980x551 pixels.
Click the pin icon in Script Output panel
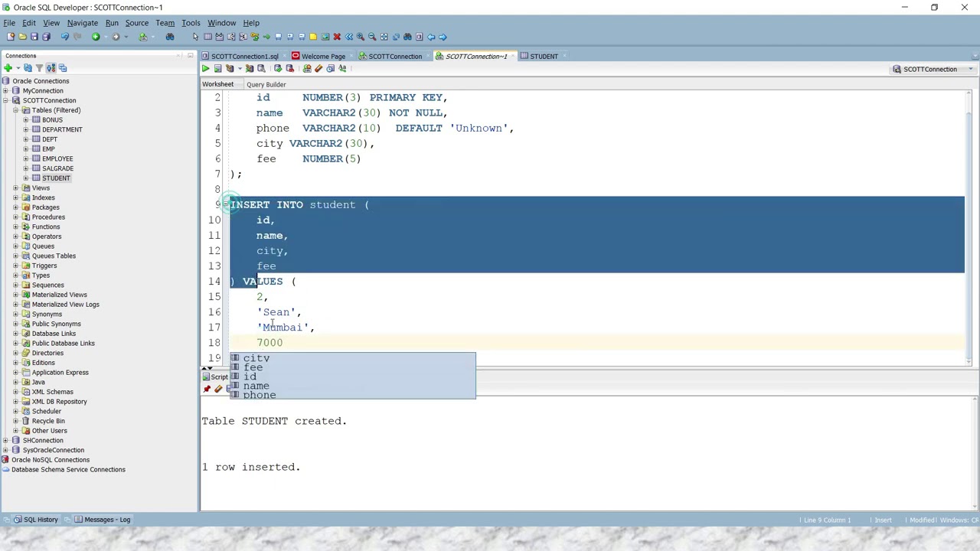207,390
